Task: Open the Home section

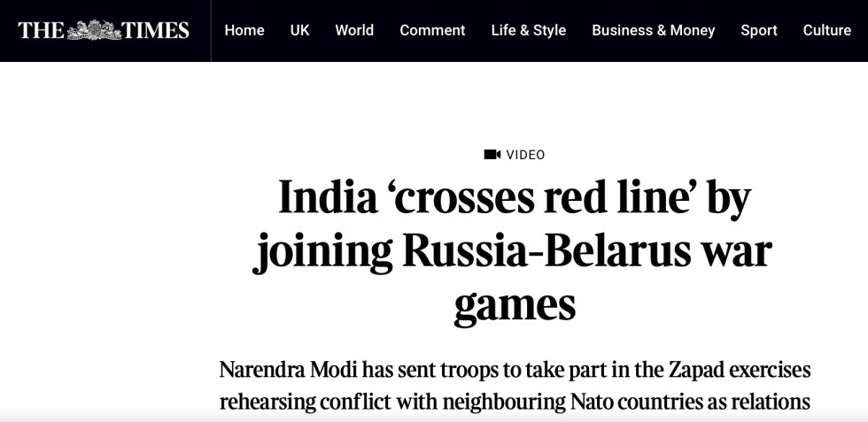Action: coord(244,30)
